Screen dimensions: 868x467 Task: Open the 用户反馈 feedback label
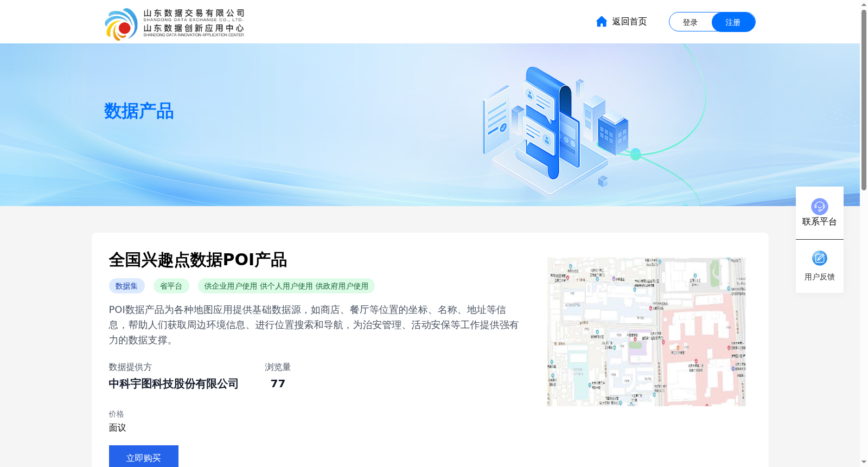pos(819,277)
